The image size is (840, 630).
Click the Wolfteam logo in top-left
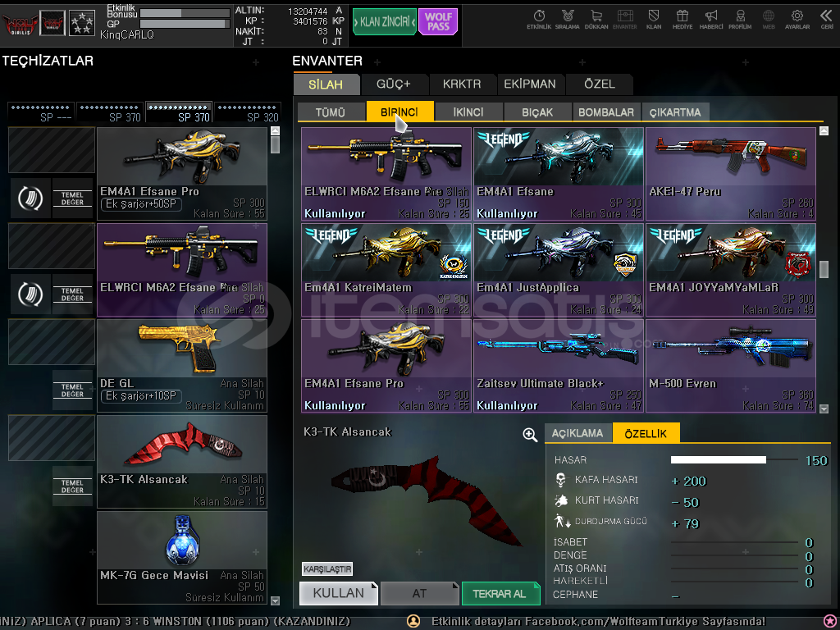pyautogui.click(x=20, y=24)
